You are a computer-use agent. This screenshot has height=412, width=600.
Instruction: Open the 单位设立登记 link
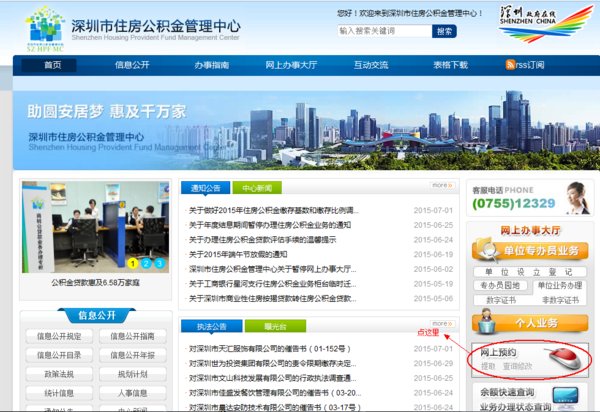point(529,272)
